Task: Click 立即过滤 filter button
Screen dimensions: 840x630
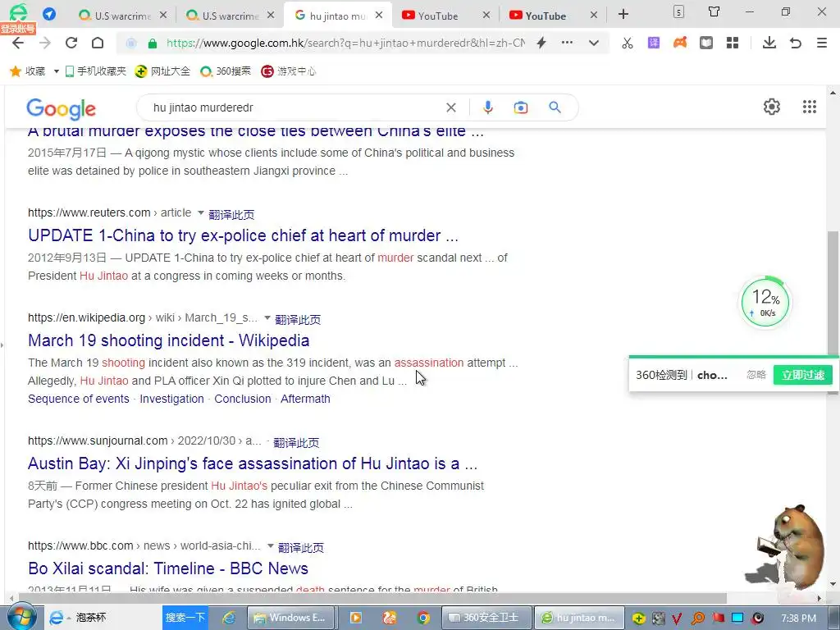Action: click(x=802, y=375)
